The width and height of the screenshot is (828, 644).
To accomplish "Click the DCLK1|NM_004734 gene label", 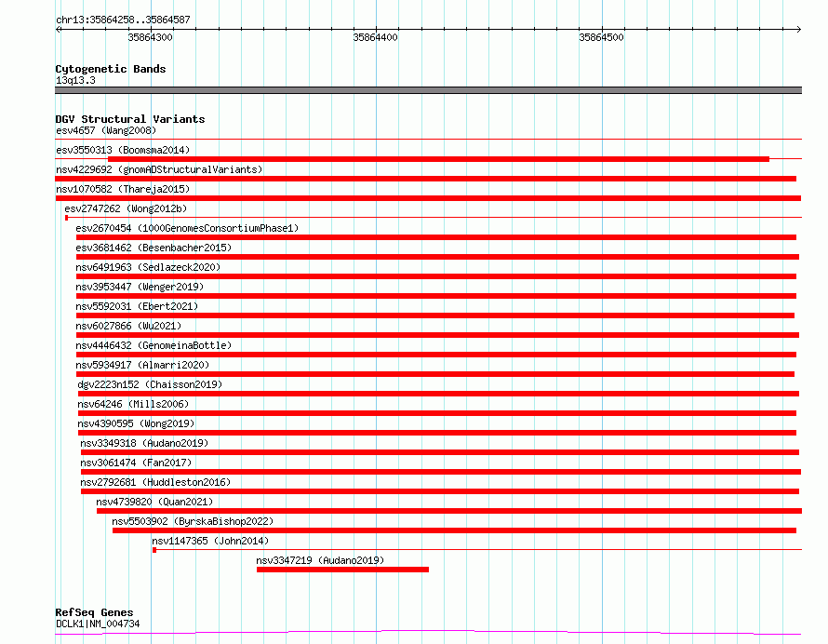I will 98,624.
